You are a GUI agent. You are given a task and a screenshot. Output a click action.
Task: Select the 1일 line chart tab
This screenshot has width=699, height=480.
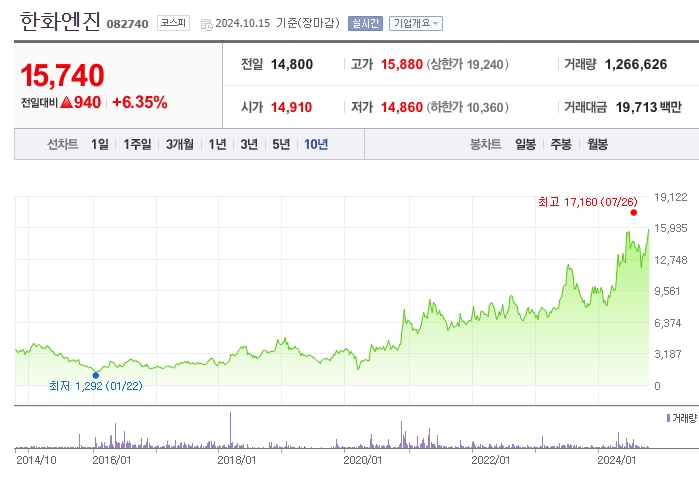[x=100, y=144]
